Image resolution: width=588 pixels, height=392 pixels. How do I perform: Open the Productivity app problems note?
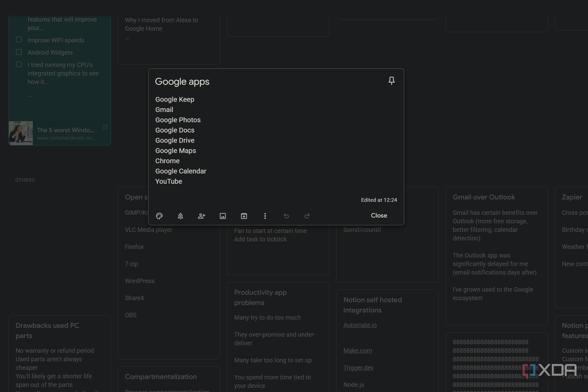(278, 337)
